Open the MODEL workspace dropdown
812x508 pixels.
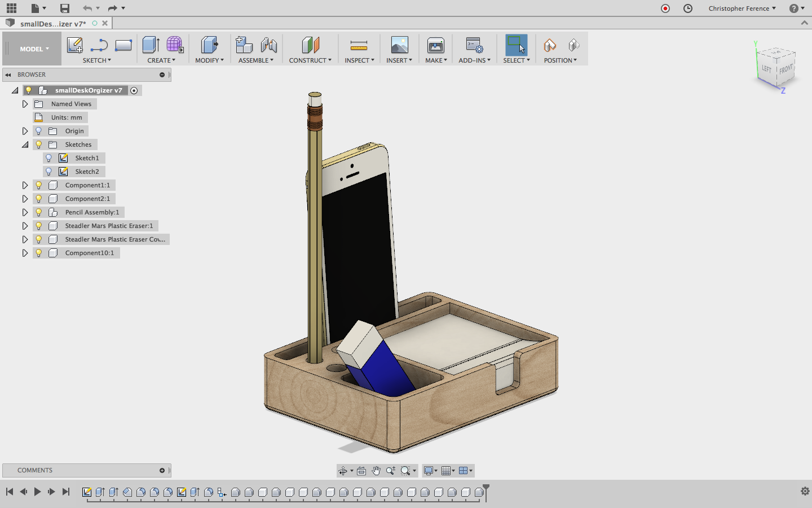click(34, 49)
